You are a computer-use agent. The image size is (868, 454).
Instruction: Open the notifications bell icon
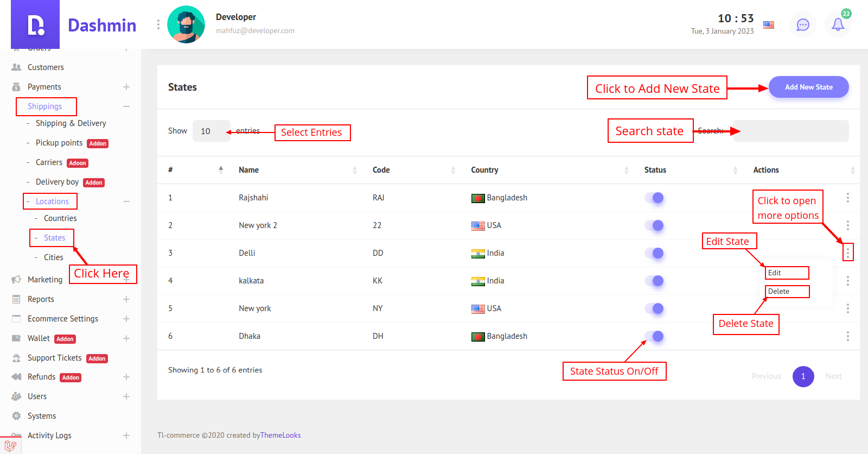point(838,24)
